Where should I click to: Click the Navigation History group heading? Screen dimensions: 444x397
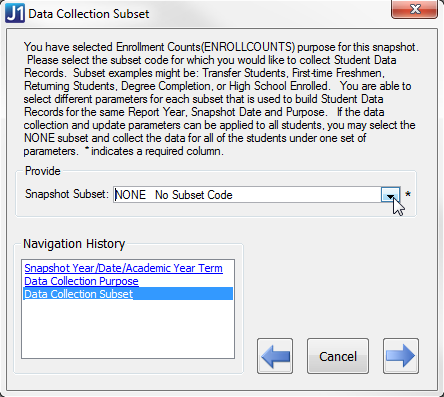[74, 244]
